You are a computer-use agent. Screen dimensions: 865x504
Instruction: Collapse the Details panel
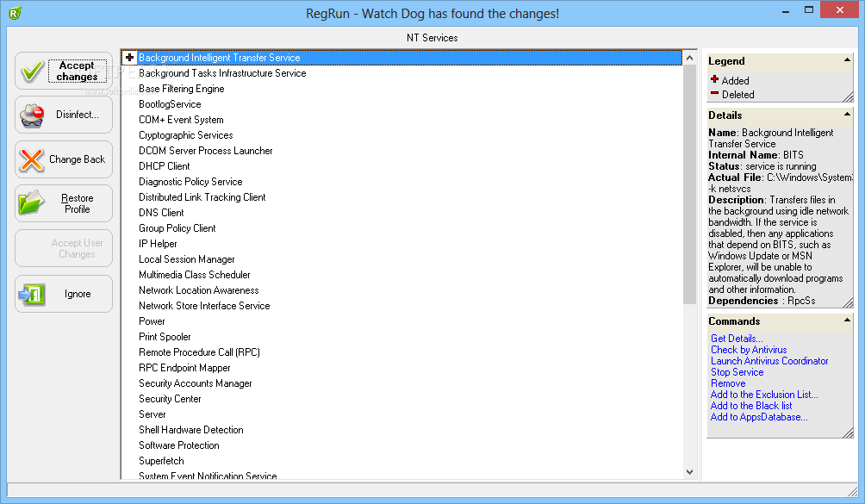847,114
